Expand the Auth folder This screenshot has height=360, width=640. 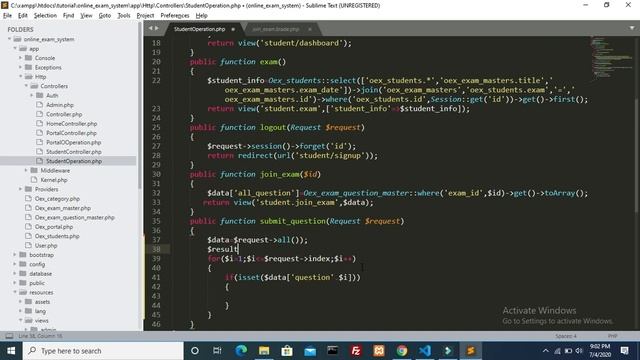click(32, 96)
